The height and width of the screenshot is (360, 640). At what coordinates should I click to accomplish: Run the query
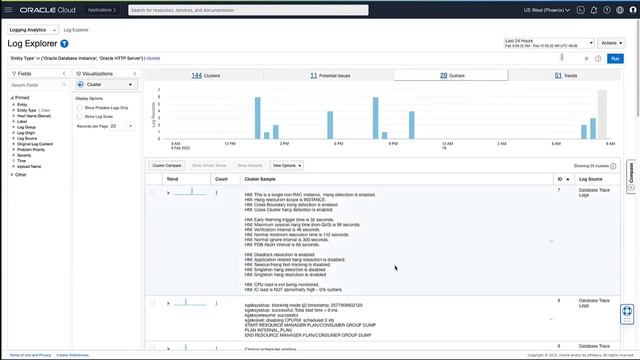(x=615, y=59)
